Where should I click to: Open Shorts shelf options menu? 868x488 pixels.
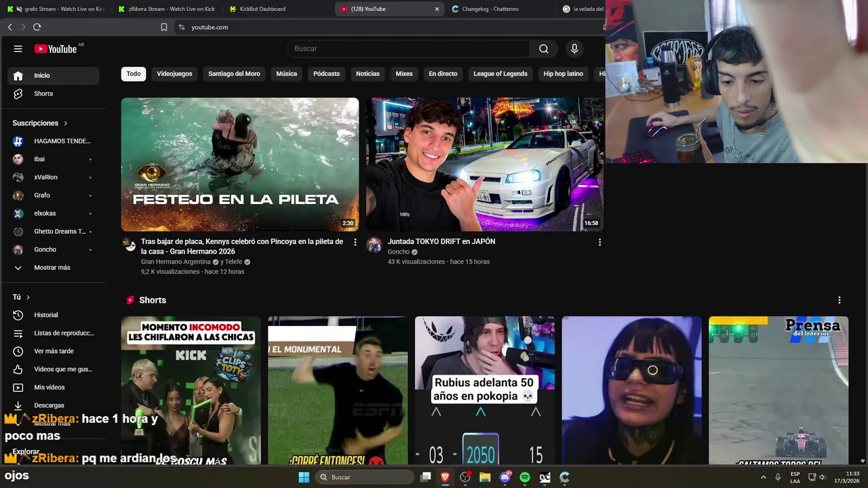tap(840, 300)
